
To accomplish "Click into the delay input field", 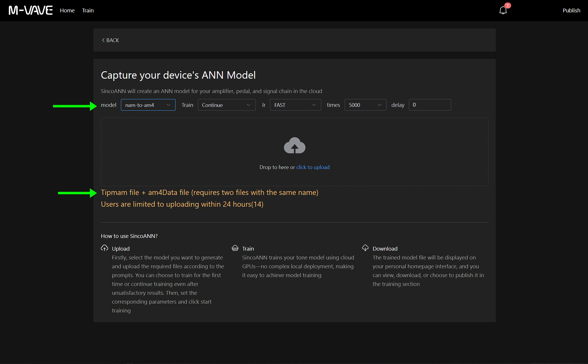I will 429,105.
